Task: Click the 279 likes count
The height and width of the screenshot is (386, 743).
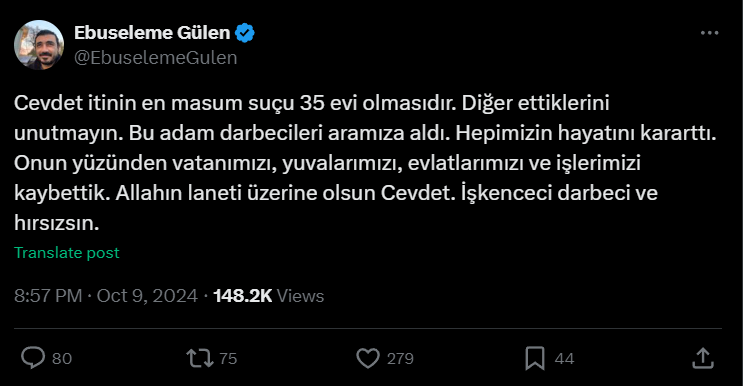Action: 400,359
